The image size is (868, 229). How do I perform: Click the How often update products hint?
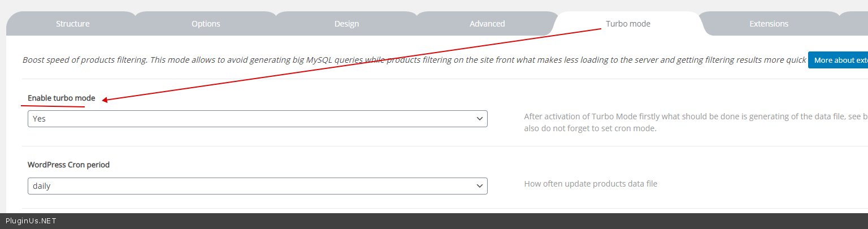[591, 184]
